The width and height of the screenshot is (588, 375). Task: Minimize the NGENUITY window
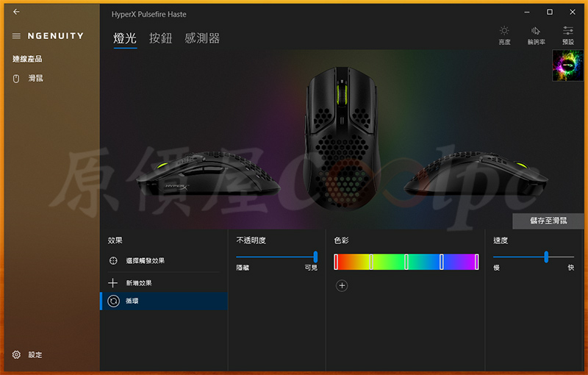click(x=527, y=12)
